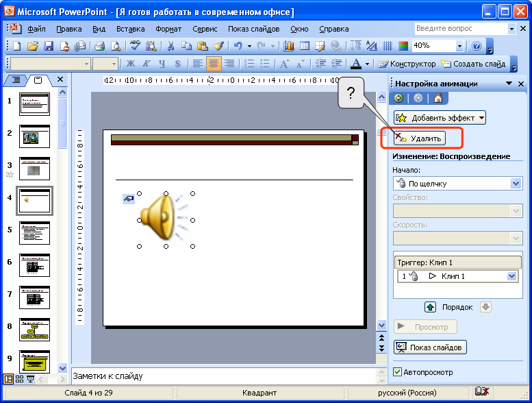Viewport: 532px width, 403px height.
Task: Select the speaker sound icon on slide
Action: click(166, 220)
